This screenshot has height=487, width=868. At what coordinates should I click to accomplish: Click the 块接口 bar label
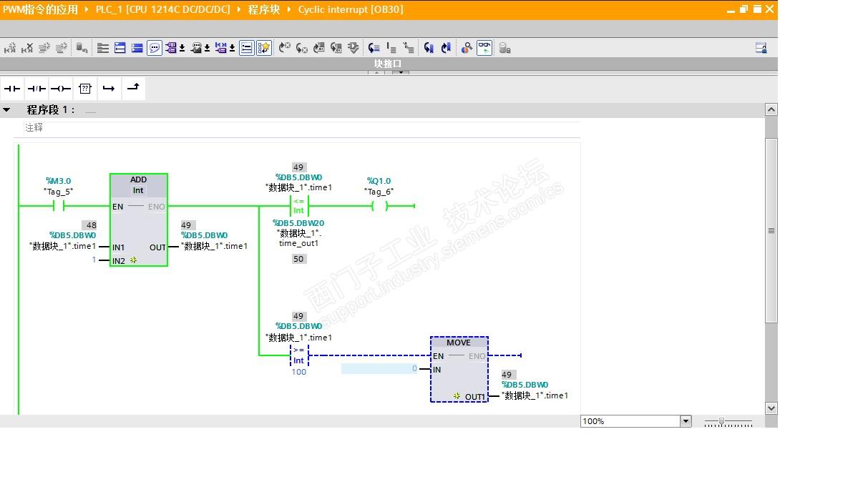click(388, 64)
